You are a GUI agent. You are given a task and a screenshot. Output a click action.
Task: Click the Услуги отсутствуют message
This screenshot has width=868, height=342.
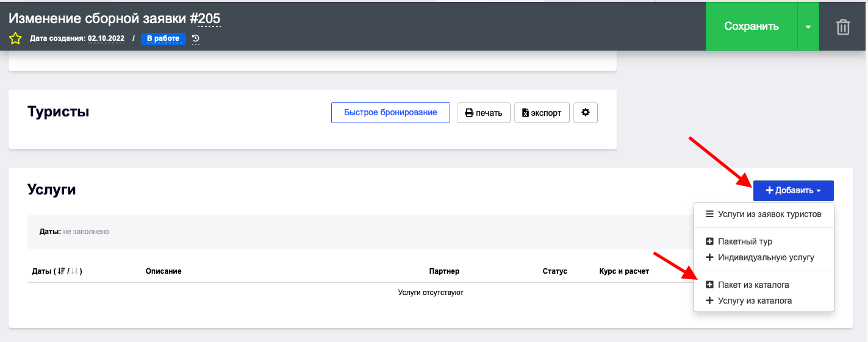(x=431, y=293)
